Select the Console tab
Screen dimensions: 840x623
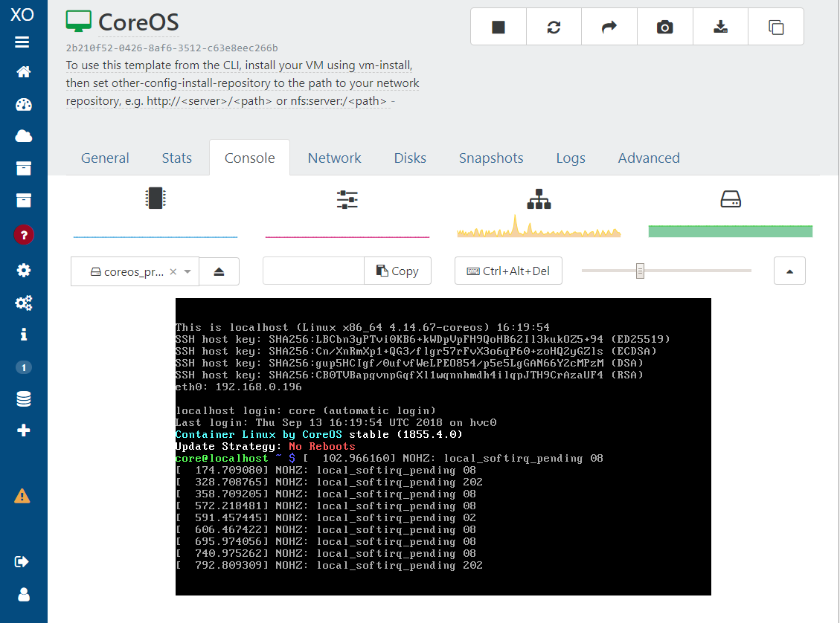[250, 158]
